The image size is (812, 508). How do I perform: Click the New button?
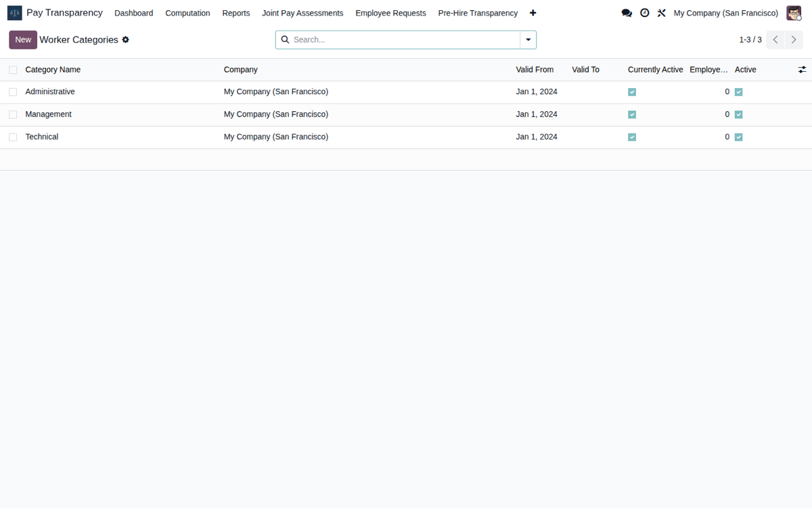[23, 40]
